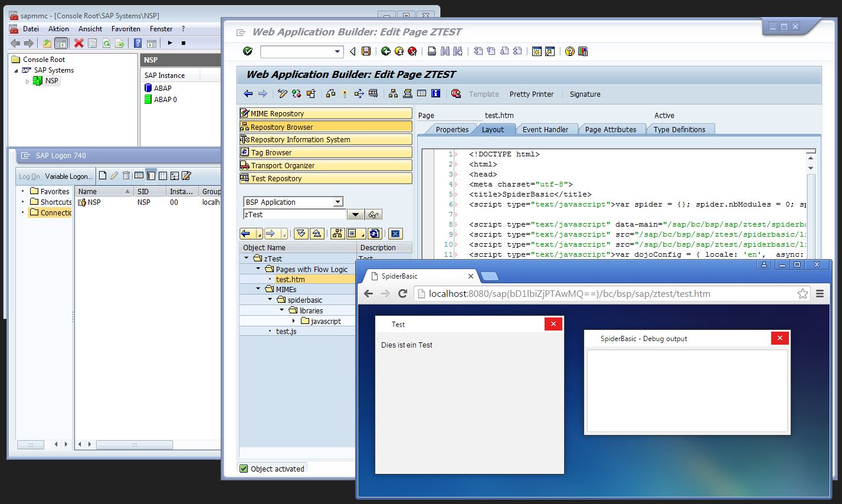
Task: Switch to the Properties tab
Action: (452, 129)
